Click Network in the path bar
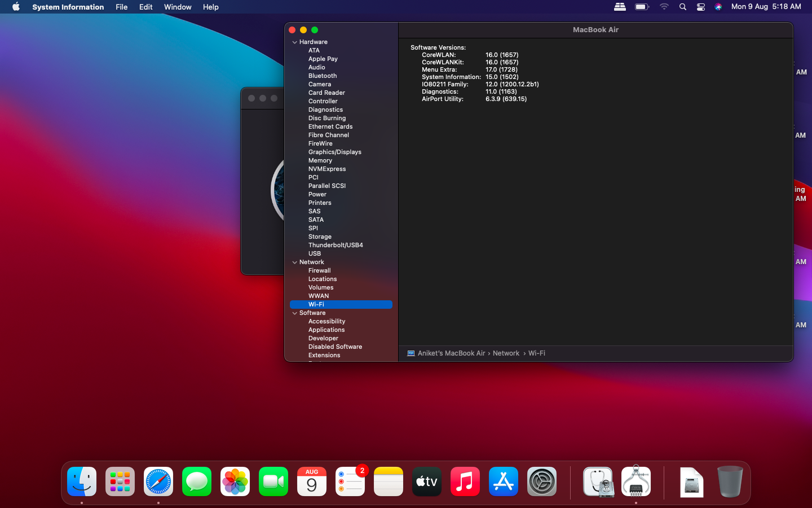 tap(506, 353)
